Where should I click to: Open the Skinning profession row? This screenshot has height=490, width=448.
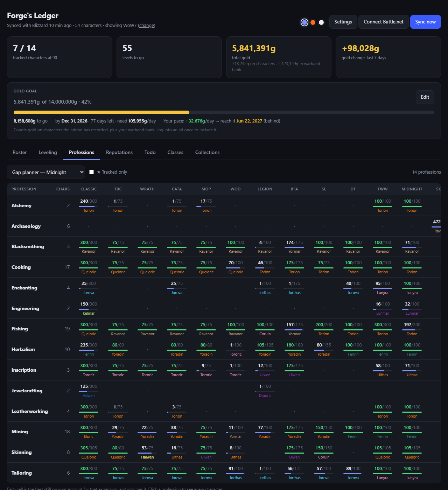224,452
